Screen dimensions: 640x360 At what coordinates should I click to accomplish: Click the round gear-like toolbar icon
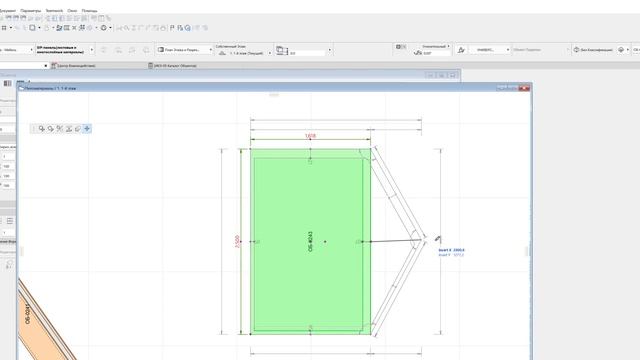click(104, 28)
